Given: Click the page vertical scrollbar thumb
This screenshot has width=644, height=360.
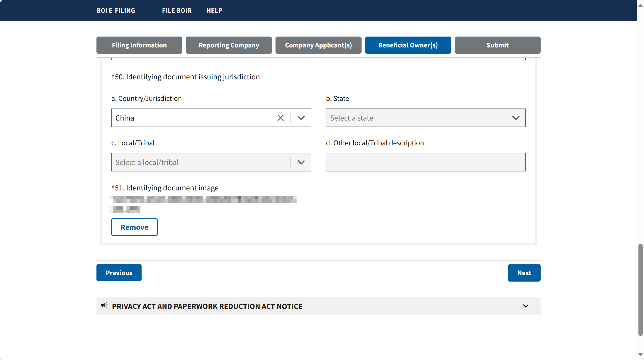Looking at the screenshot, I should pyautogui.click(x=640, y=290).
